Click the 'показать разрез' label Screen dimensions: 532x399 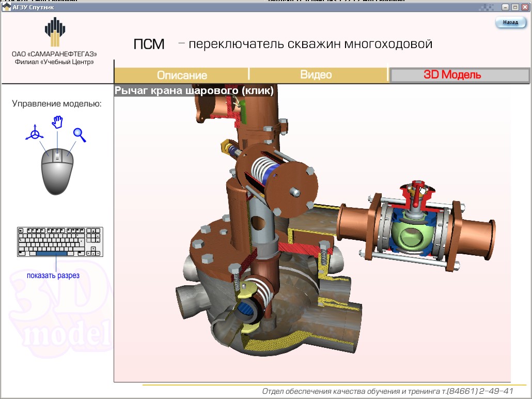pyautogui.click(x=53, y=275)
